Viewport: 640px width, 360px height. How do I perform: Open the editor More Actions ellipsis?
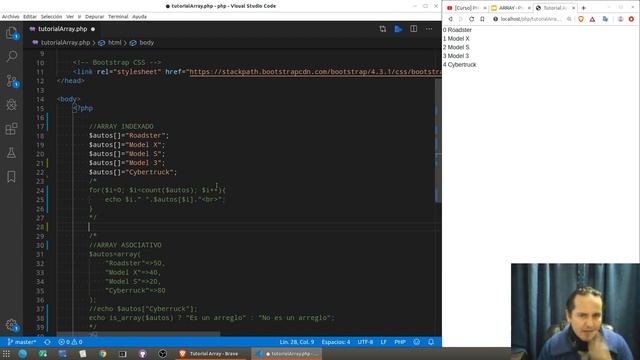429,29
